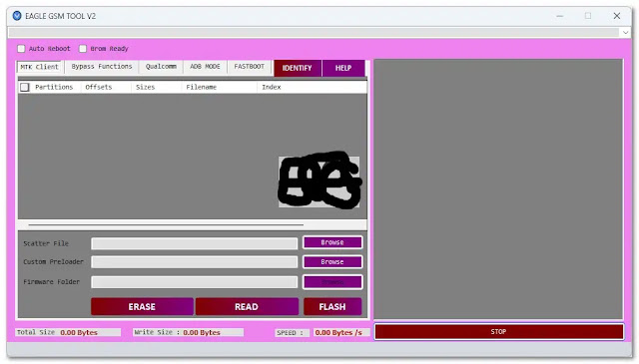The height and width of the screenshot is (364, 639).
Task: Click the Eagle GSM Tool app icon
Action: point(17,16)
